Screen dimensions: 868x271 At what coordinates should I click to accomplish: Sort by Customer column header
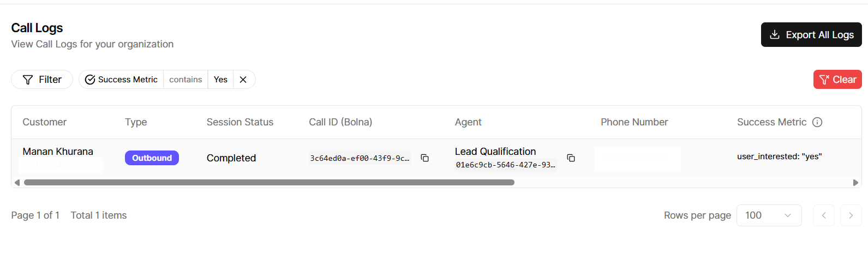pyautogui.click(x=45, y=122)
